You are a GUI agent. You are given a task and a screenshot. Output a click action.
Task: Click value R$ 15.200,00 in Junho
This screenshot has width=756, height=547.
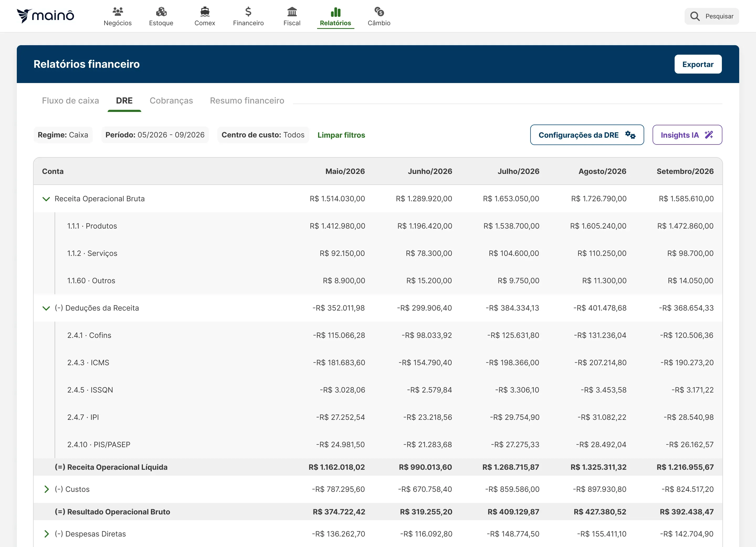point(429,281)
